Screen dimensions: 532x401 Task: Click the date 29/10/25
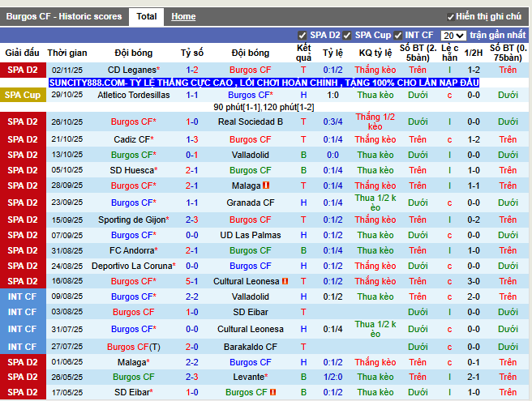[67, 95]
